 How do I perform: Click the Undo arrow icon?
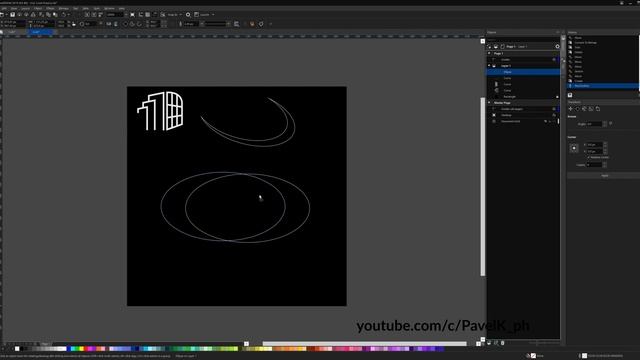tap(64, 15)
